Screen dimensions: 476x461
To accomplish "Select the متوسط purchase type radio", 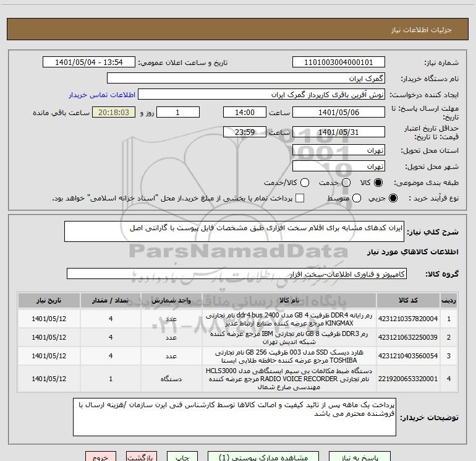I will coord(357,198).
